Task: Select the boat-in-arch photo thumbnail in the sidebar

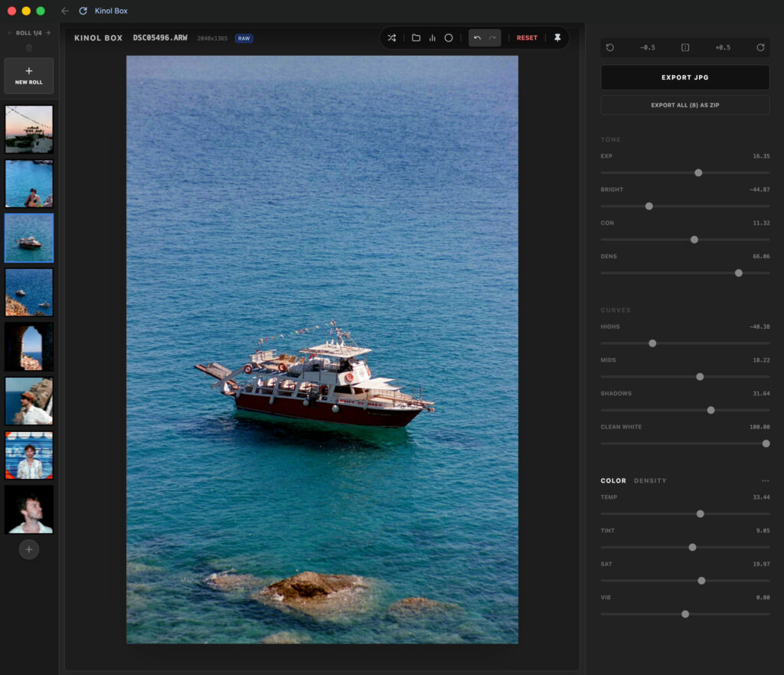Action: (28, 346)
